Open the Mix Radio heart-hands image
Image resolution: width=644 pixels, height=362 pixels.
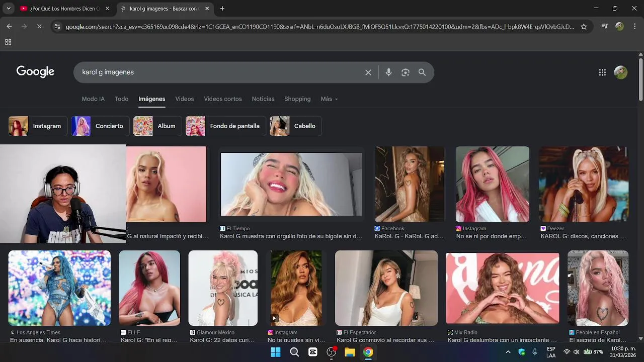pos(502,288)
